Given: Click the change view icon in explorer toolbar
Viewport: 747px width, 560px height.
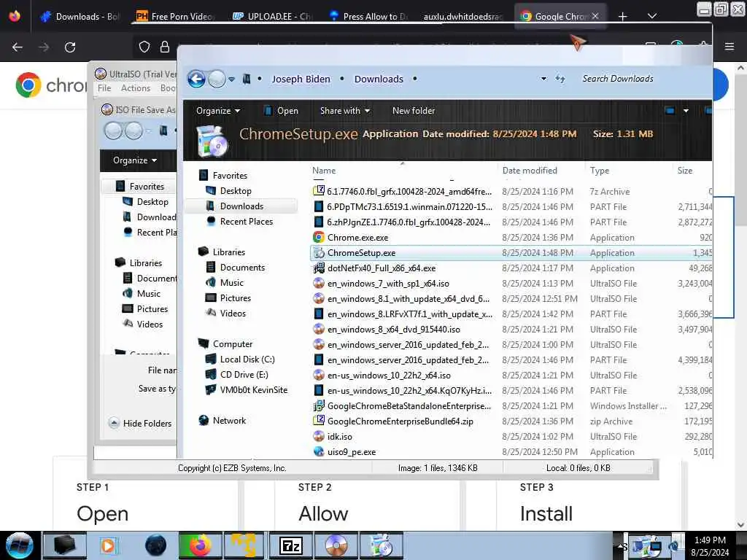Looking at the screenshot, I should point(670,111).
